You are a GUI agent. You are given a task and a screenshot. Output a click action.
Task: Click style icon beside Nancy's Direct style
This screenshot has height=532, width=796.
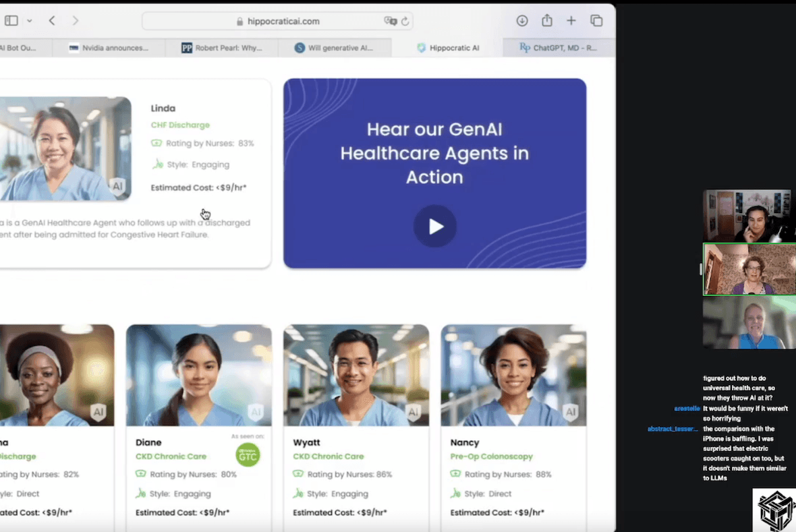click(455, 493)
